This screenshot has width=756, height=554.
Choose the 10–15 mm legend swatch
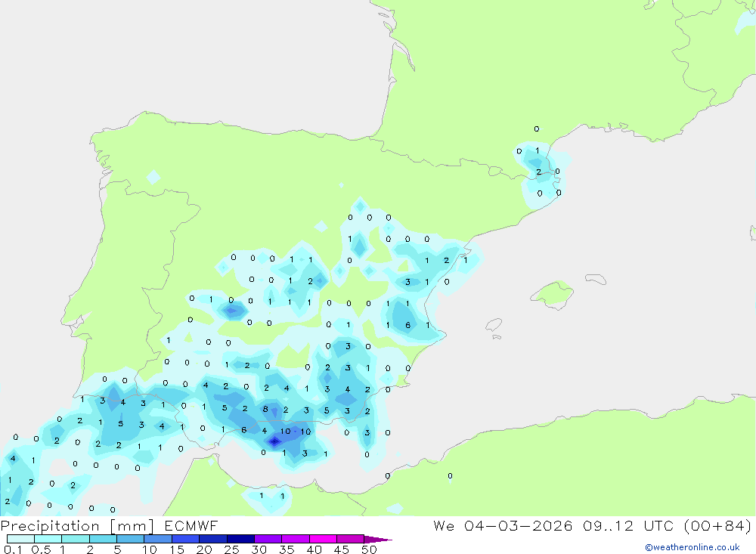point(158,539)
